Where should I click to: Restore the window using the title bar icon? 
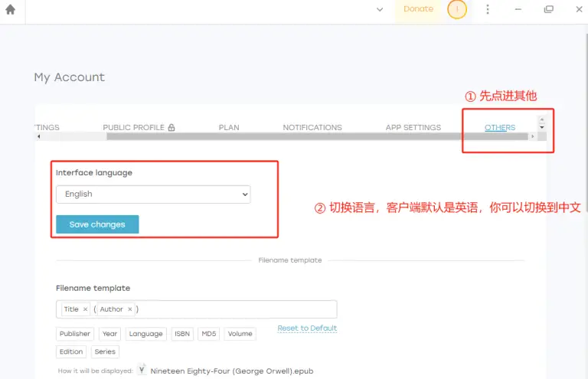pos(548,9)
